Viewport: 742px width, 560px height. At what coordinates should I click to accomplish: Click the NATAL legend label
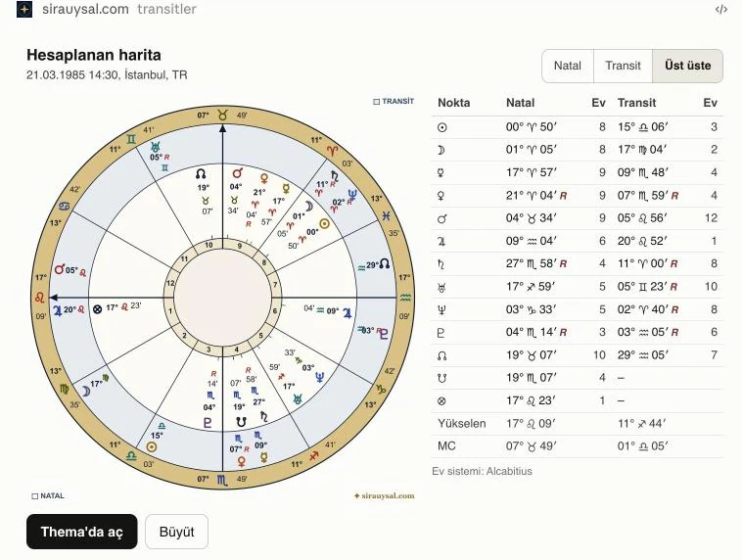[x=48, y=496]
